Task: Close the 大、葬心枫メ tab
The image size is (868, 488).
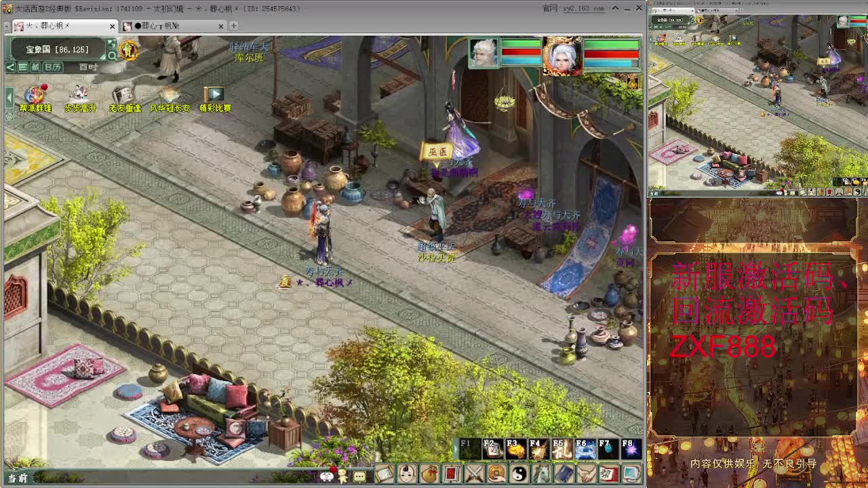Action: [x=112, y=26]
